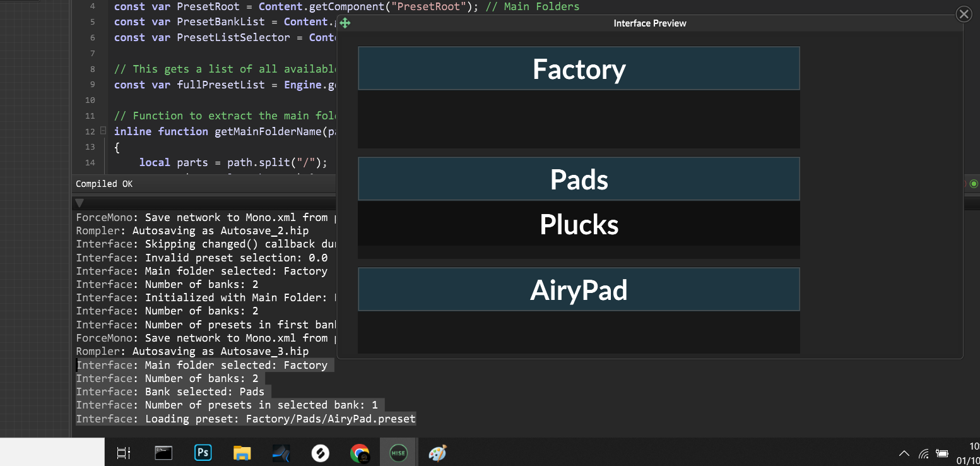Collapse the console with the triangle arrow
Viewport: 980px width, 466px height.
coord(80,203)
